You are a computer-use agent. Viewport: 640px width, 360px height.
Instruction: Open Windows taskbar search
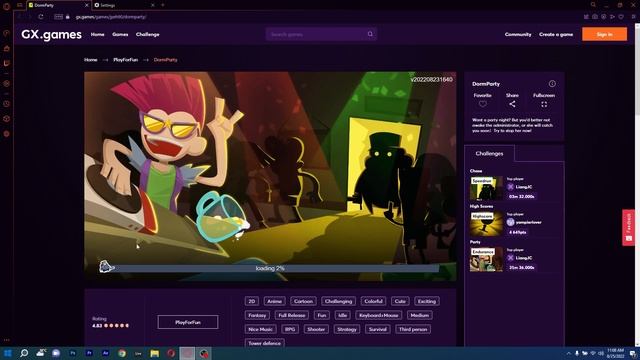coord(24,353)
